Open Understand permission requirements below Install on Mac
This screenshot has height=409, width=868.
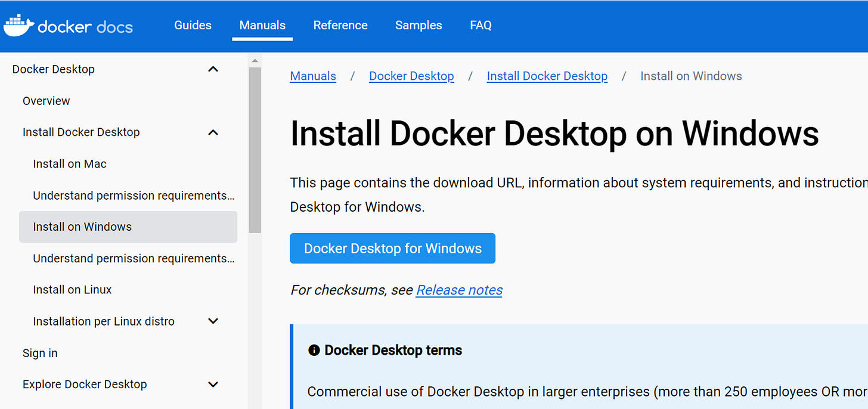(134, 196)
